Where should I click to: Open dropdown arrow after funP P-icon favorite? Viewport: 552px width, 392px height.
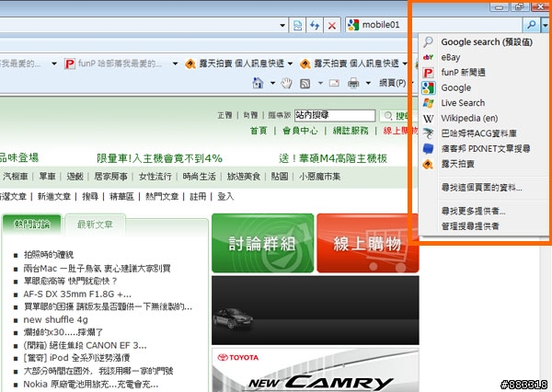[x=175, y=63]
